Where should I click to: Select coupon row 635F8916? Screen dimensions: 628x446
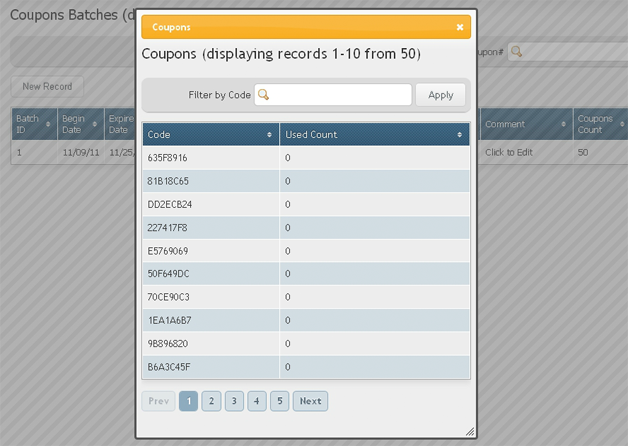tap(210, 158)
